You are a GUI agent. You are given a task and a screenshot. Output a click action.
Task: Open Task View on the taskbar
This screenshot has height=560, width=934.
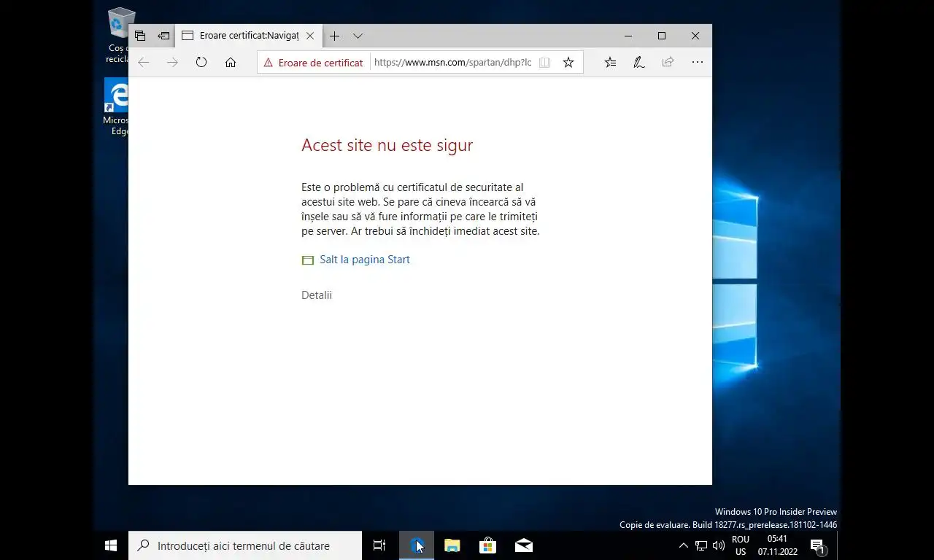click(379, 545)
